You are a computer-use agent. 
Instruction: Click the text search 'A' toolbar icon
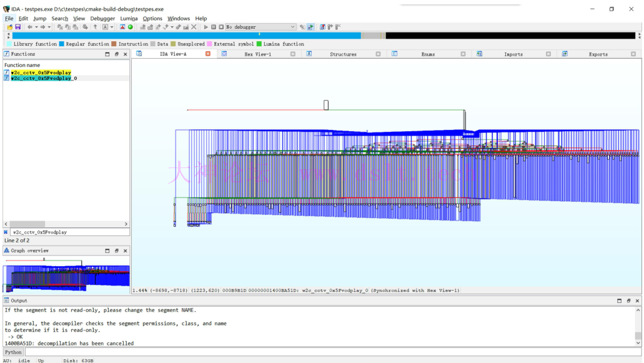point(105,27)
